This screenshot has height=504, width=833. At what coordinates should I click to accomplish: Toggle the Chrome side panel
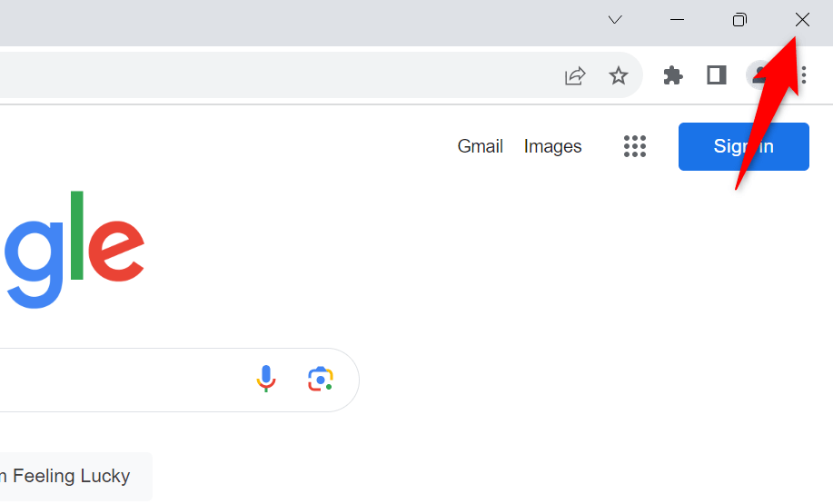pos(717,76)
